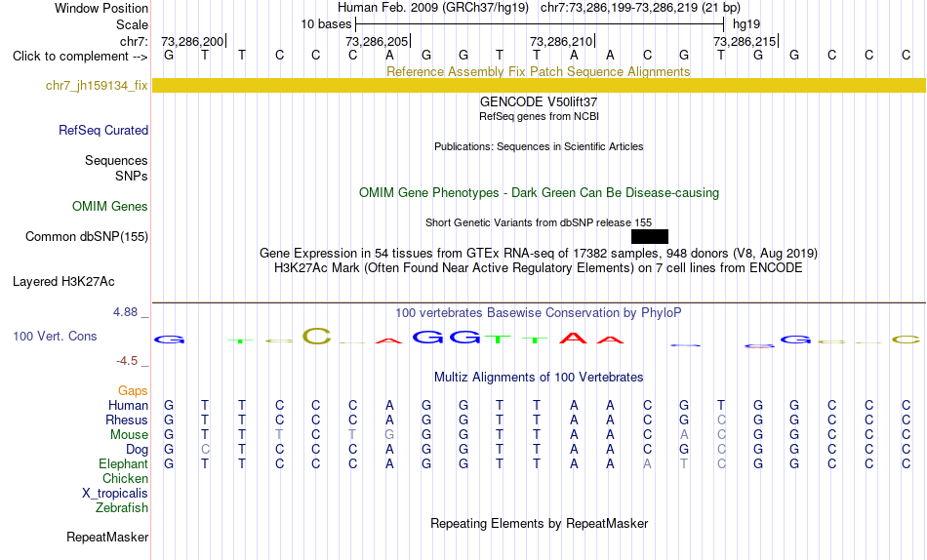Image resolution: width=927 pixels, height=560 pixels.
Task: Click the -4.5 conservation lower bound value
Action: pos(127,361)
